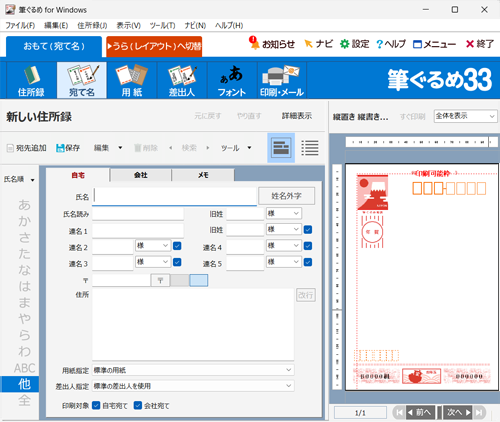Switch to the 会社 tab
Image resolution: width=500 pixels, height=422 pixels.
(x=141, y=175)
